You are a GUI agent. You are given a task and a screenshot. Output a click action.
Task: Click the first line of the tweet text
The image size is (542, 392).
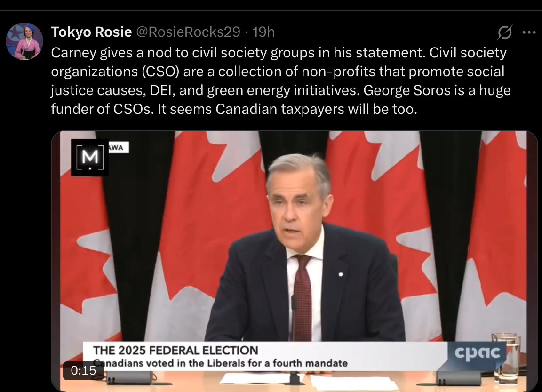[x=279, y=52]
